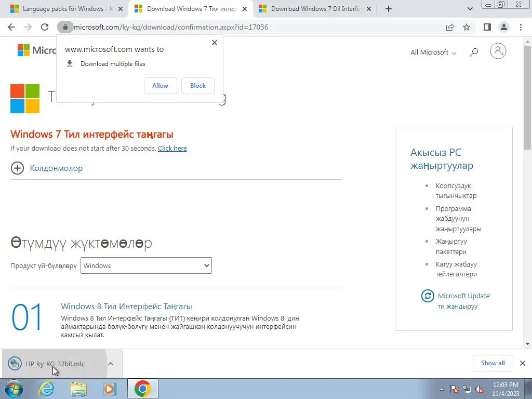The width and height of the screenshot is (532, 399).
Task: Close the Windows 7 Тил интерфейс tab
Action: tap(245, 9)
